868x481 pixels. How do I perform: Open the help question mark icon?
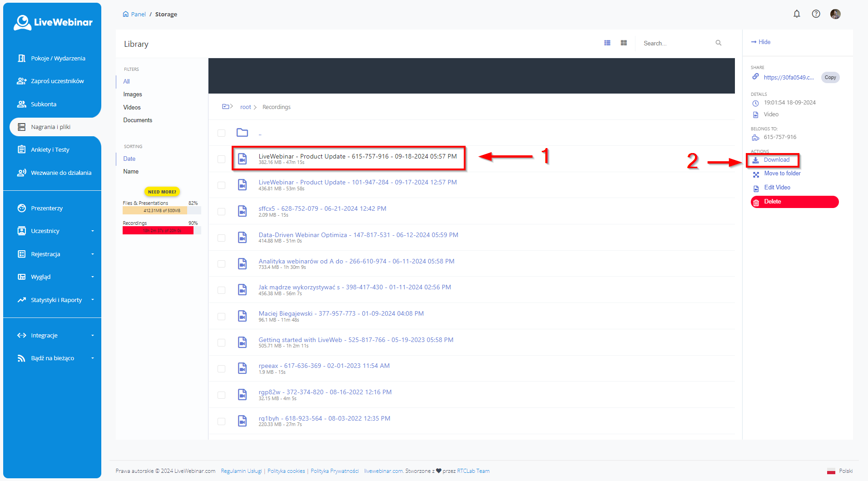(x=816, y=14)
